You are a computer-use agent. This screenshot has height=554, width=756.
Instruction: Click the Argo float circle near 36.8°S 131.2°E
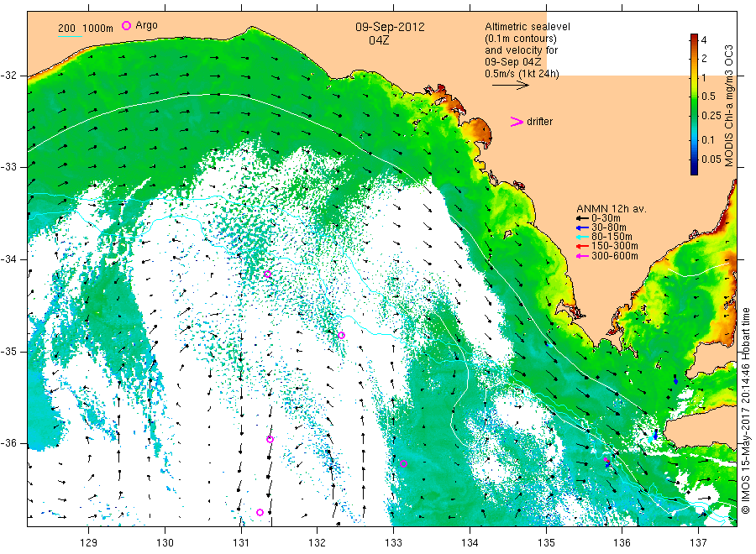coord(260,513)
